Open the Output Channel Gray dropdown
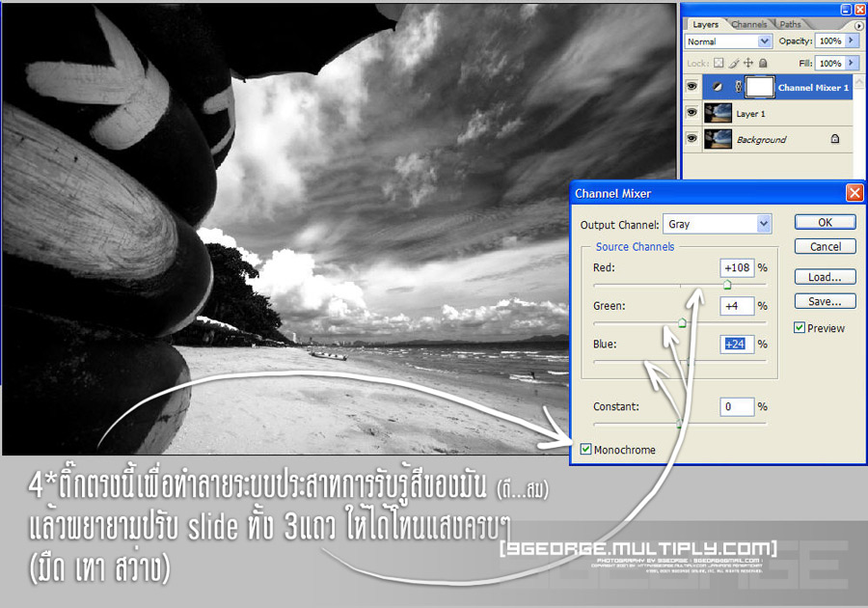The height and width of the screenshot is (608, 868). pyautogui.click(x=764, y=224)
